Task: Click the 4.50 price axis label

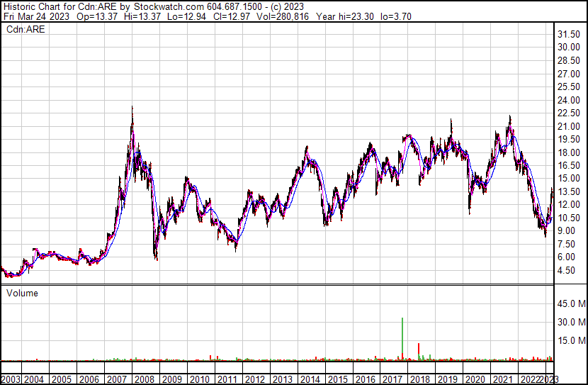Action: tap(567, 270)
